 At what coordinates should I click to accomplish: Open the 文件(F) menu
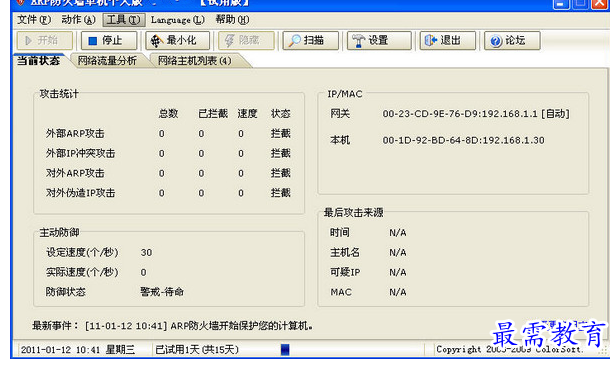[x=34, y=20]
